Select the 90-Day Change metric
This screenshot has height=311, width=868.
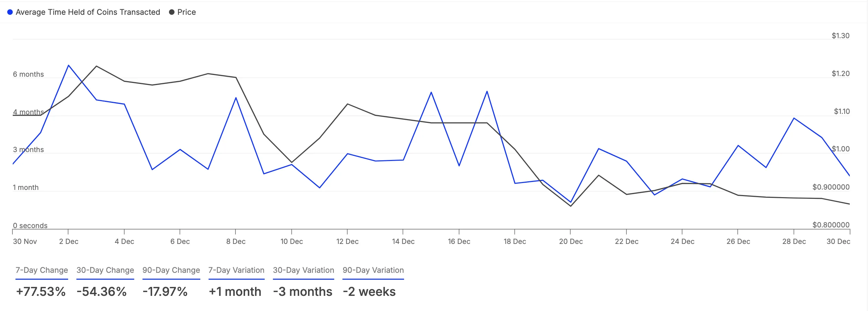pyautogui.click(x=171, y=270)
